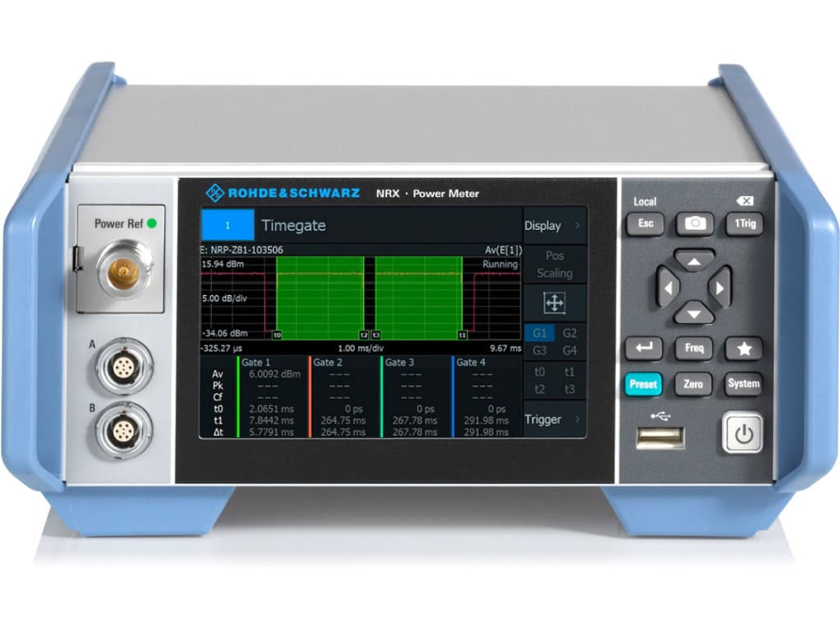Click the -325.27 µs start time
840x630 pixels.
221,348
